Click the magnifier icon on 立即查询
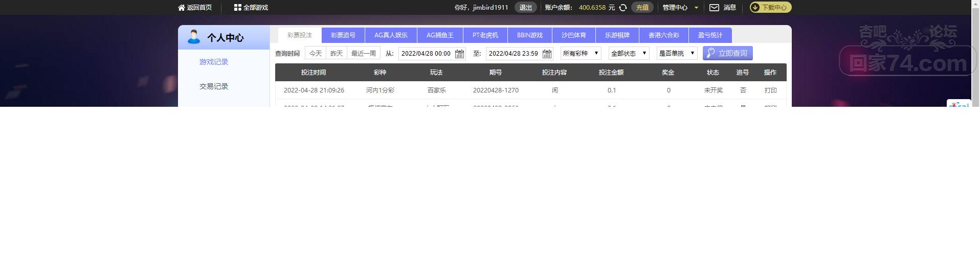The width and height of the screenshot is (980, 280). pyautogui.click(x=710, y=53)
